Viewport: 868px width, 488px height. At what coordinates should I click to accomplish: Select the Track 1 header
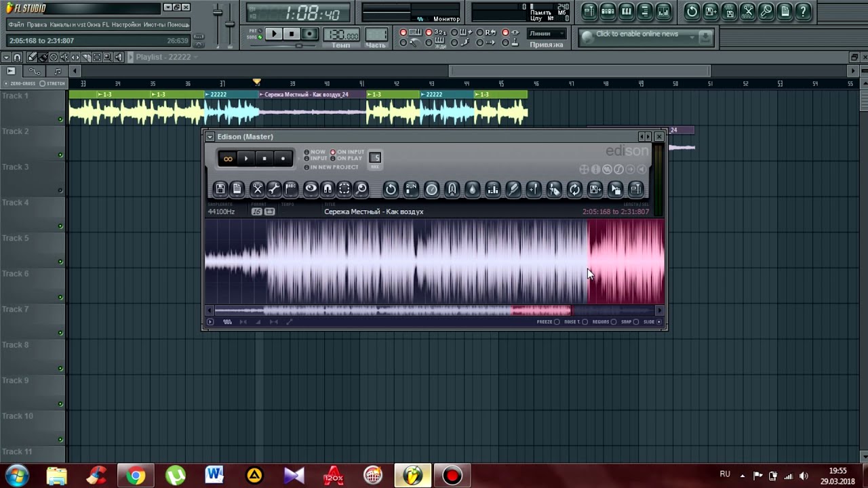pos(33,108)
